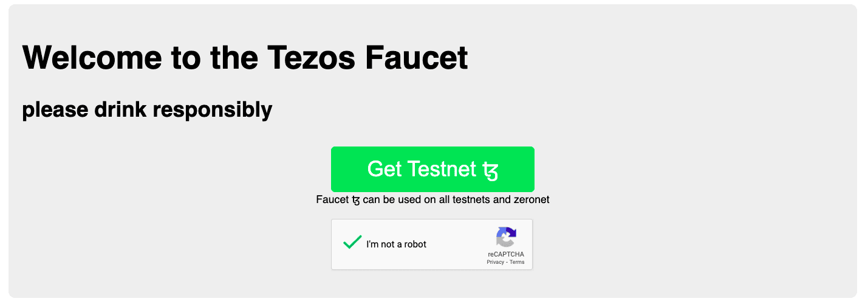Click the tez symbol inside the green button
Viewport: 868px width, 307px height.
(490, 170)
